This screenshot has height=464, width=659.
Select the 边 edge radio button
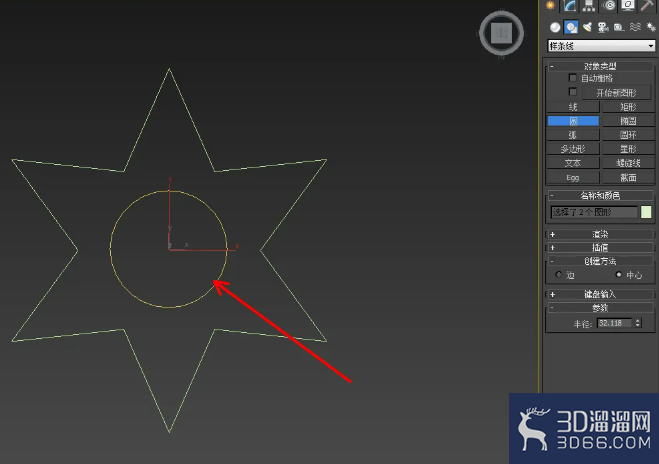pyautogui.click(x=559, y=275)
